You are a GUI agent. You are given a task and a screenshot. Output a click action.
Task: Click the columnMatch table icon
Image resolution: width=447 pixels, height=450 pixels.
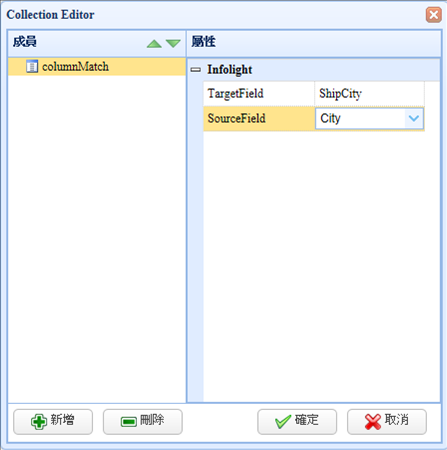32,66
